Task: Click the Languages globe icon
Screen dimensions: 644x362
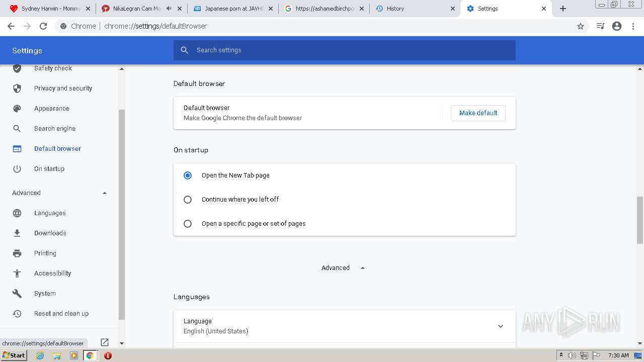Action: [17, 213]
